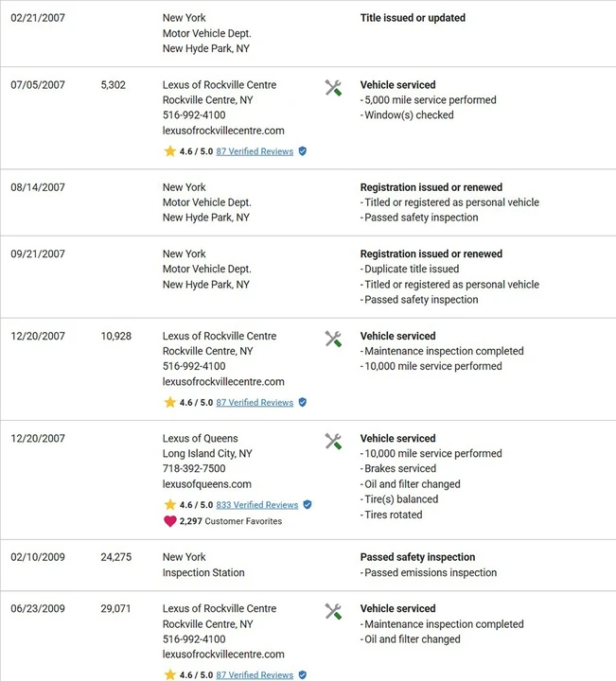Open the 833 Verified Reviews link
This screenshot has width=616, height=681.
coord(257,505)
